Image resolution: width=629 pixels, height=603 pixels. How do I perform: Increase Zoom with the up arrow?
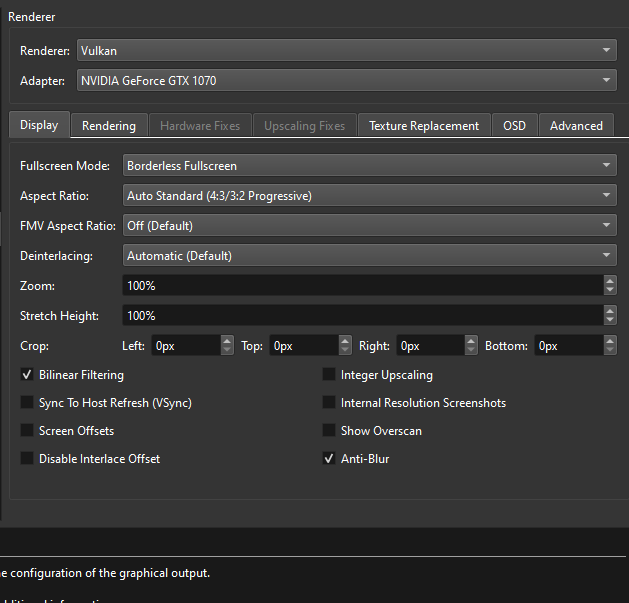click(x=610, y=281)
